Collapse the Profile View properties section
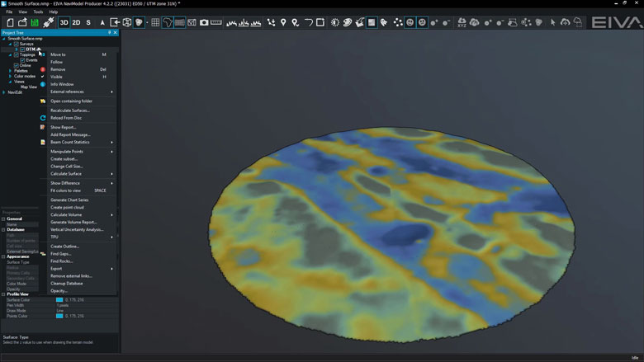The image size is (644, 362). [3, 294]
